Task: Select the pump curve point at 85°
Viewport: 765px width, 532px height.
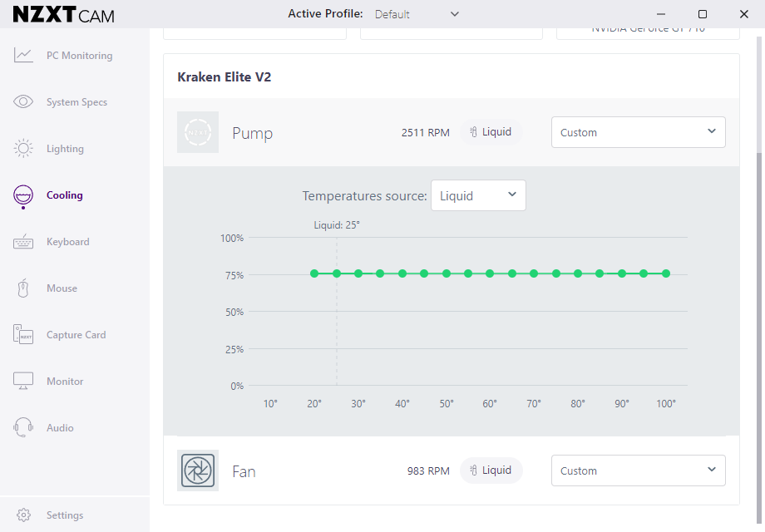Action: point(600,273)
